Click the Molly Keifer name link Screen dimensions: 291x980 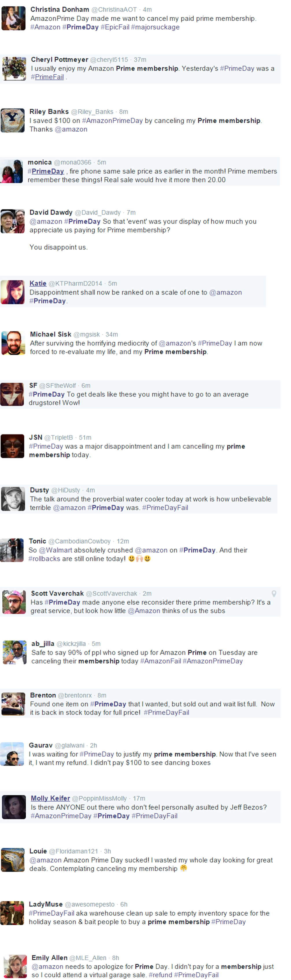pos(51,798)
